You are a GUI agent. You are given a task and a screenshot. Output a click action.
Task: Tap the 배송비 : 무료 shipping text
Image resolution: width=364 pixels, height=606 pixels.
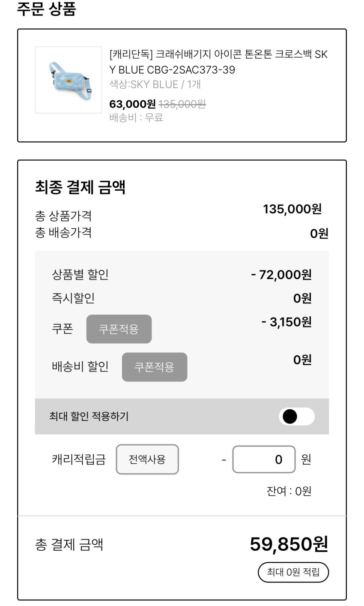[x=137, y=117]
